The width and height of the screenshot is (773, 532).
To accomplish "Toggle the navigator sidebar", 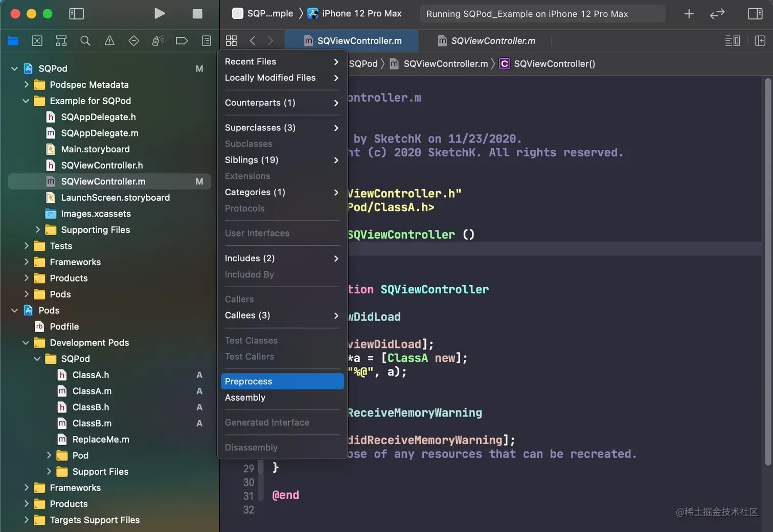I will [76, 14].
